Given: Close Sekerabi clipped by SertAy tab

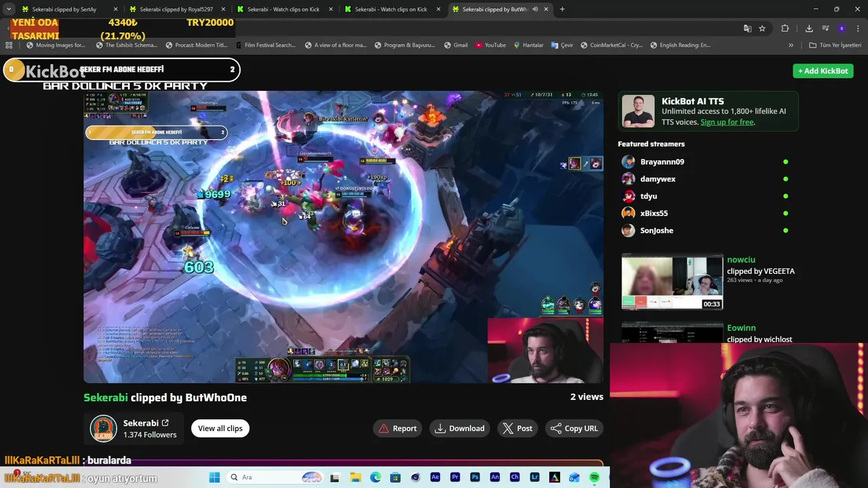Looking at the screenshot, I should (115, 9).
